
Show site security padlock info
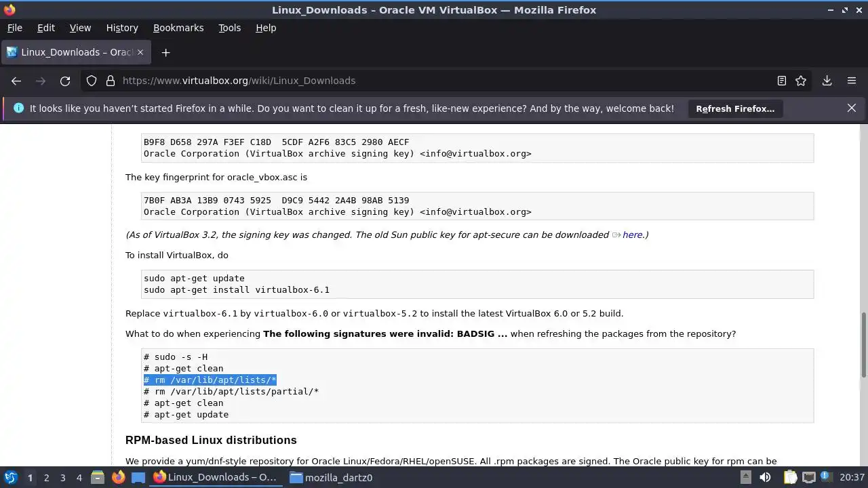pos(110,81)
